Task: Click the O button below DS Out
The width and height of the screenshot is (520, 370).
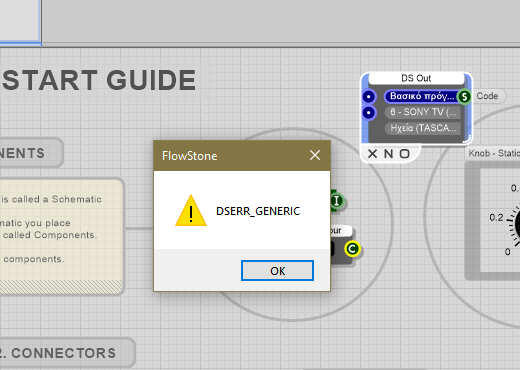Action: [x=404, y=154]
